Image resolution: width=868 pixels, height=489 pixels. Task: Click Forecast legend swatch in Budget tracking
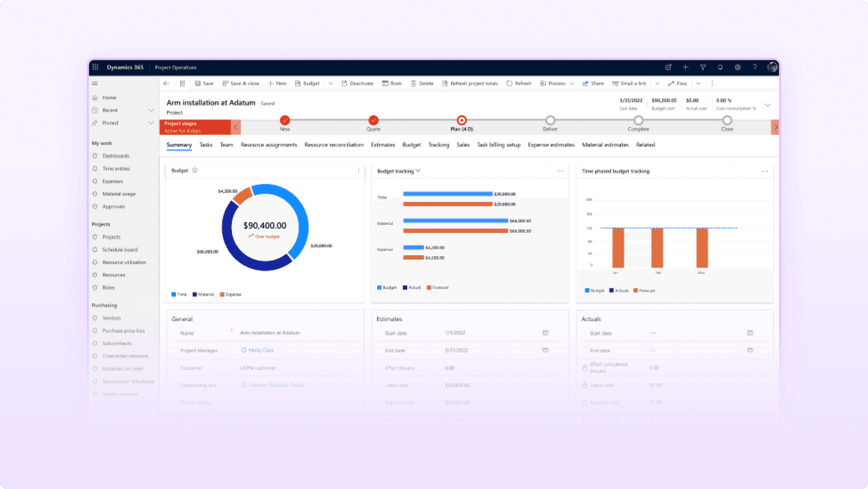429,287
